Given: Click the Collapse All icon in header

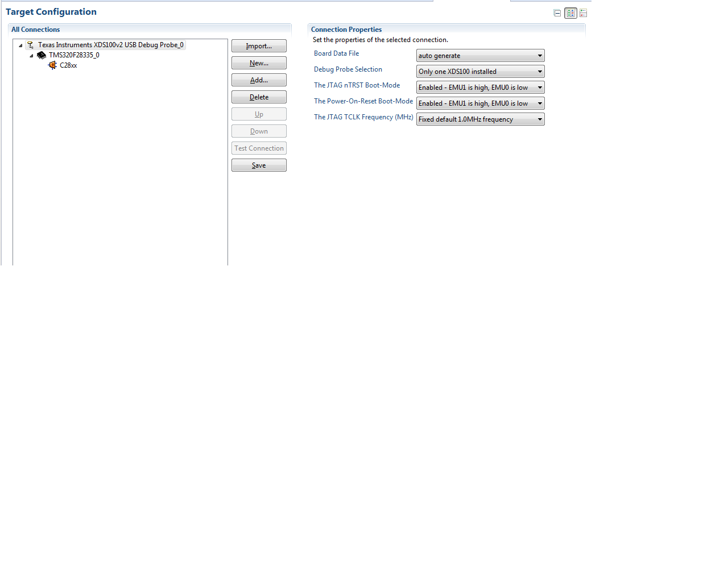Looking at the screenshot, I should [x=557, y=13].
